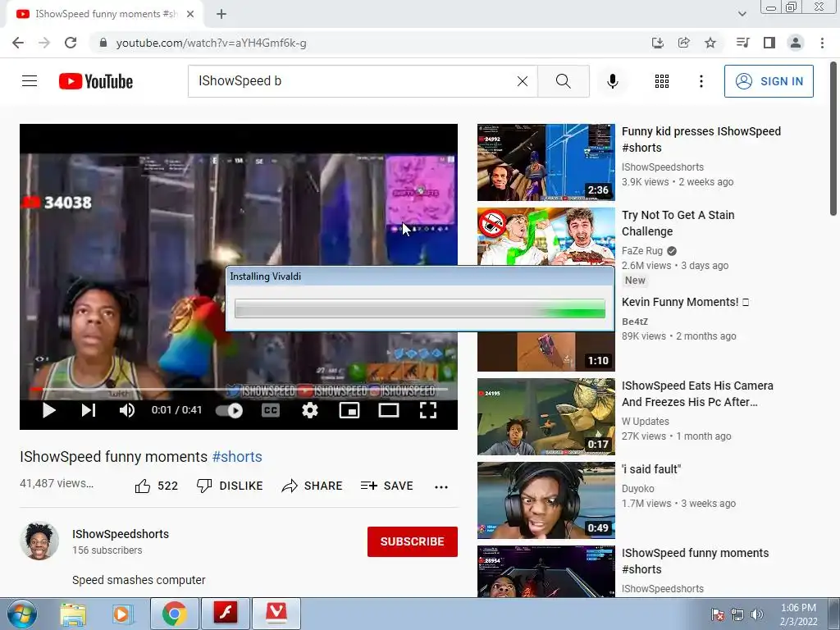Viewport: 840px width, 630px height.
Task: Click the browser forward arrow
Action: (44, 43)
